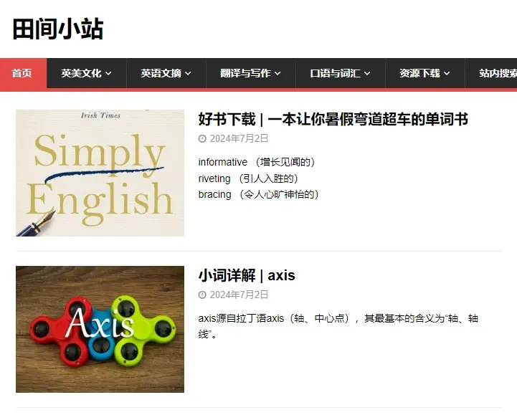
Task: Open the 站内搜索 menu item
Action: [491, 73]
